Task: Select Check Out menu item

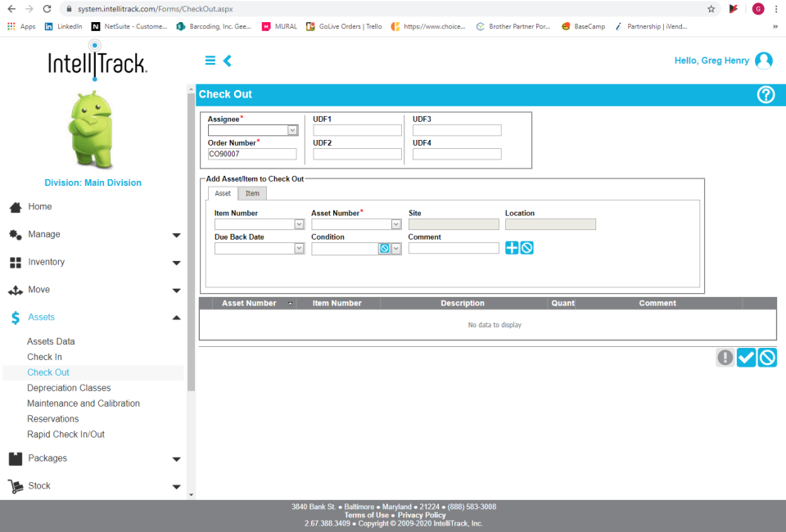Action: click(48, 372)
